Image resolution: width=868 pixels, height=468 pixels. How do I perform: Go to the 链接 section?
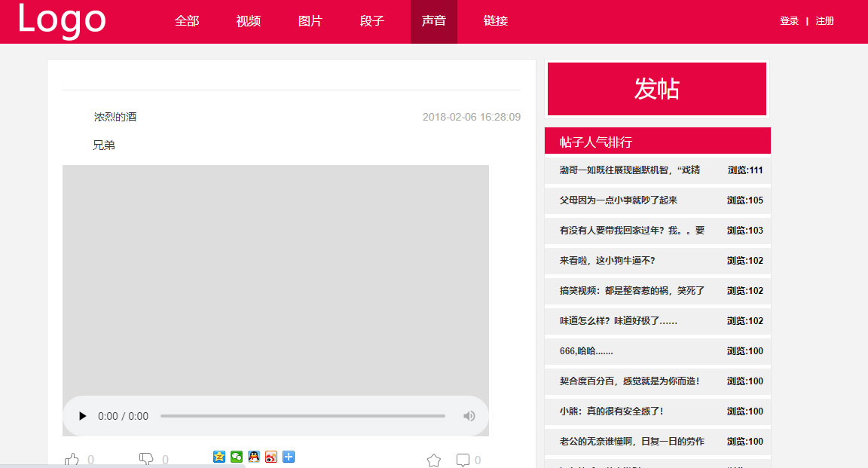coord(496,21)
